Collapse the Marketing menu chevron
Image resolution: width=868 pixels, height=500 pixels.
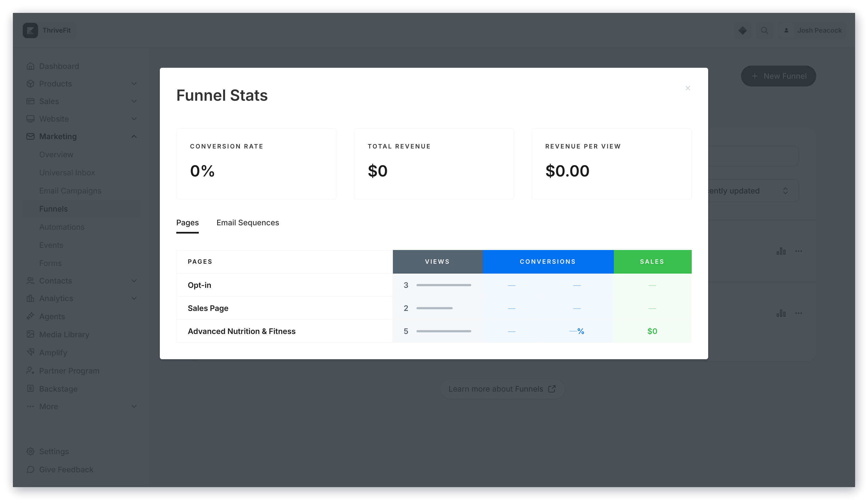pyautogui.click(x=134, y=136)
